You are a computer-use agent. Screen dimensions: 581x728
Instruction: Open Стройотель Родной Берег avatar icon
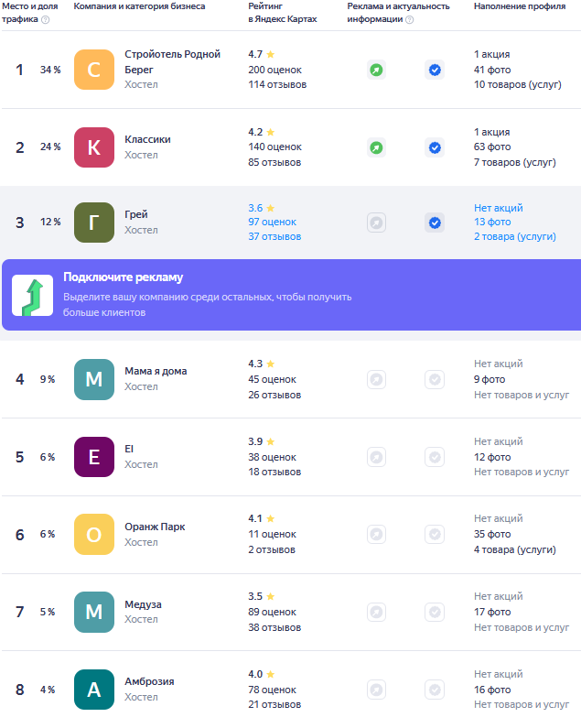(94, 70)
